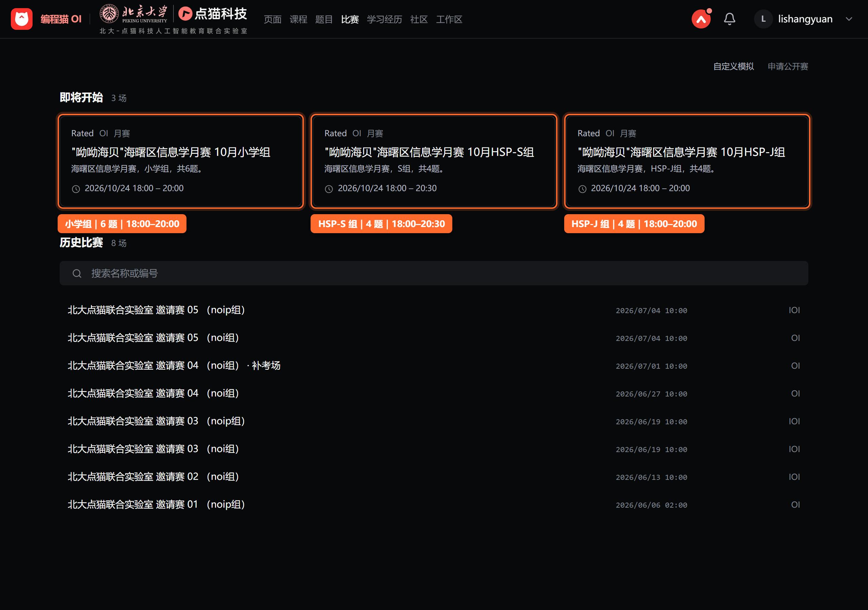Open the 题目 nav item
The image size is (868, 610).
(x=323, y=19)
